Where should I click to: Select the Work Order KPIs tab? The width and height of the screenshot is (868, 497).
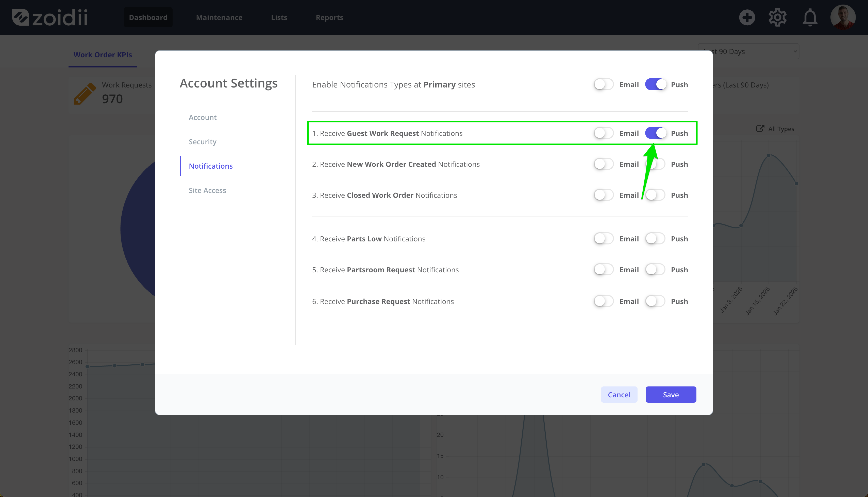click(x=103, y=55)
